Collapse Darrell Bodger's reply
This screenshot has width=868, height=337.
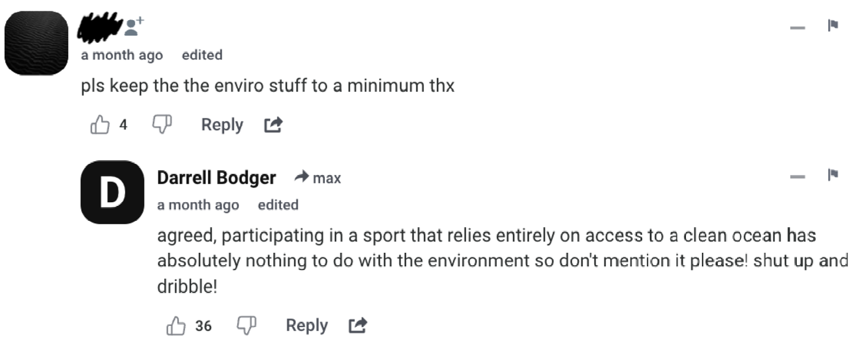click(x=798, y=177)
